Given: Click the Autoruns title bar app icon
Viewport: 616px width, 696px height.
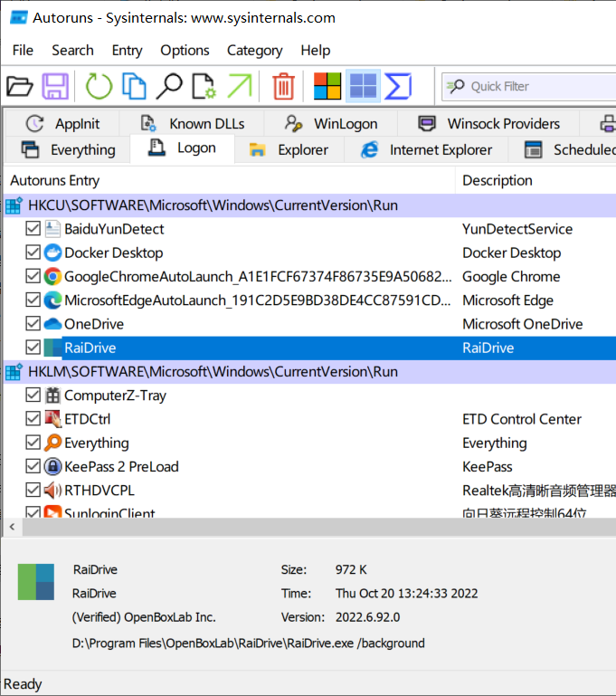Looking at the screenshot, I should pos(19,18).
